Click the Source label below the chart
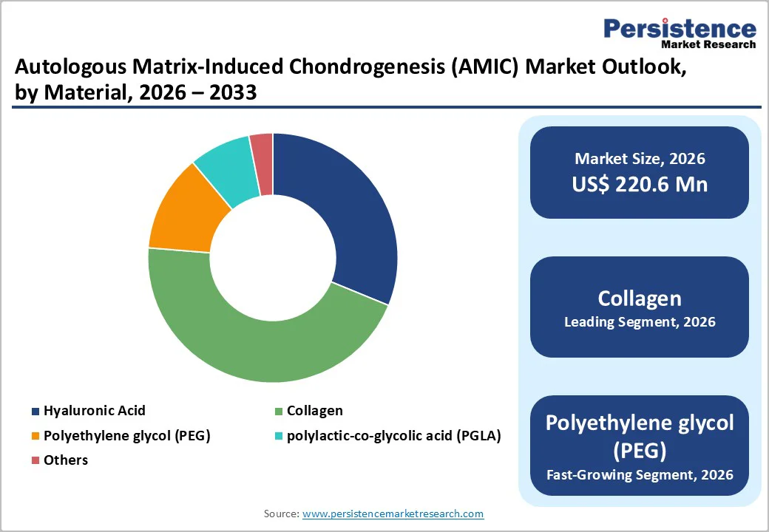769x532 pixels. pyautogui.click(x=281, y=514)
